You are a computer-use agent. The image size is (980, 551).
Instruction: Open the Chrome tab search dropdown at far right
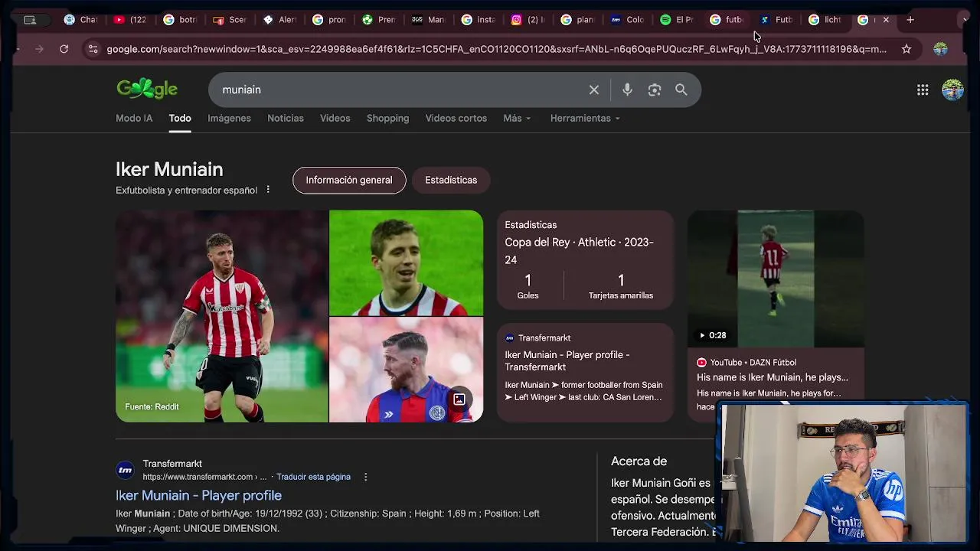965,20
